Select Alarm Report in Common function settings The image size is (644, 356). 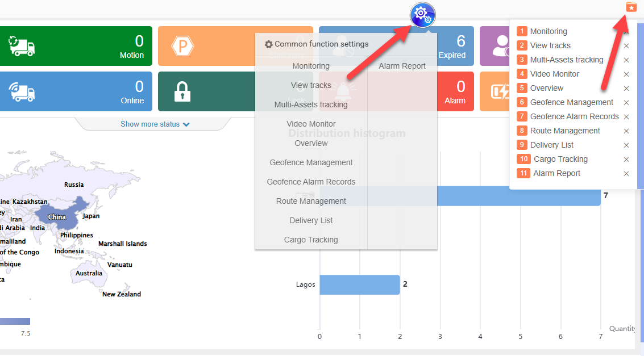coord(402,66)
